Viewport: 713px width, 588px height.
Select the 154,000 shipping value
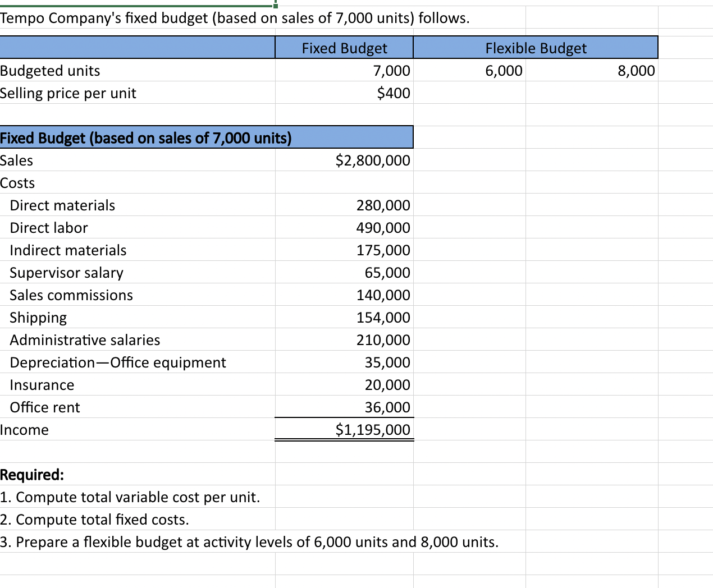click(x=344, y=318)
